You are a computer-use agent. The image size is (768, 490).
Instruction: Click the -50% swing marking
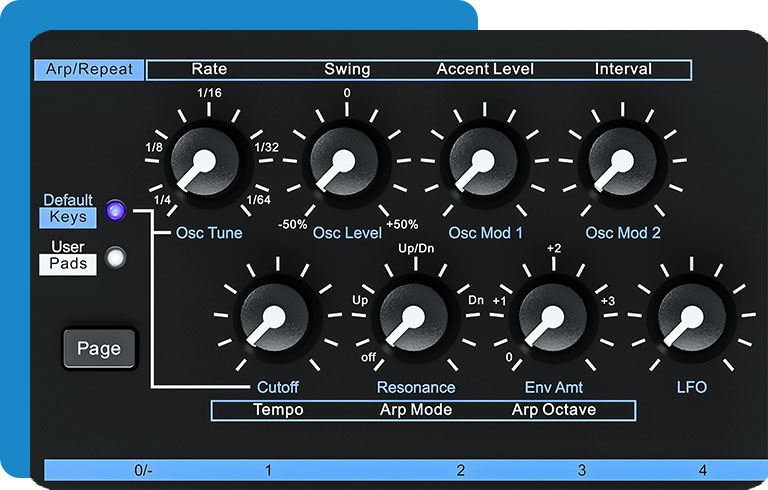292,225
